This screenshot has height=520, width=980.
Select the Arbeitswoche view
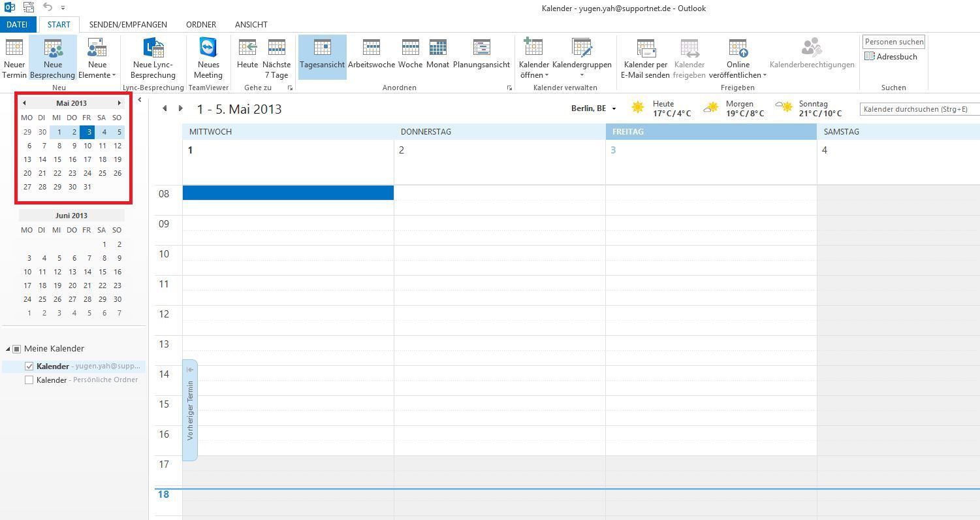[371, 56]
